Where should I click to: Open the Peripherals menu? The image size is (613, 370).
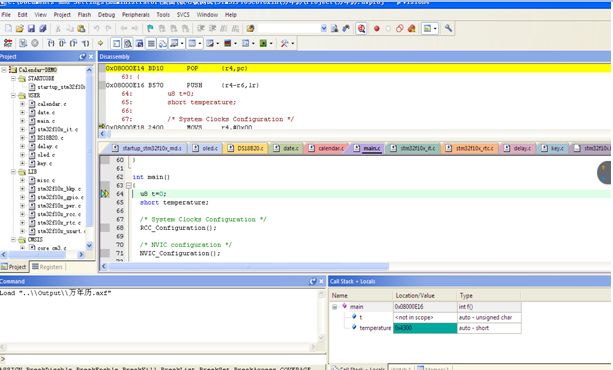click(136, 15)
